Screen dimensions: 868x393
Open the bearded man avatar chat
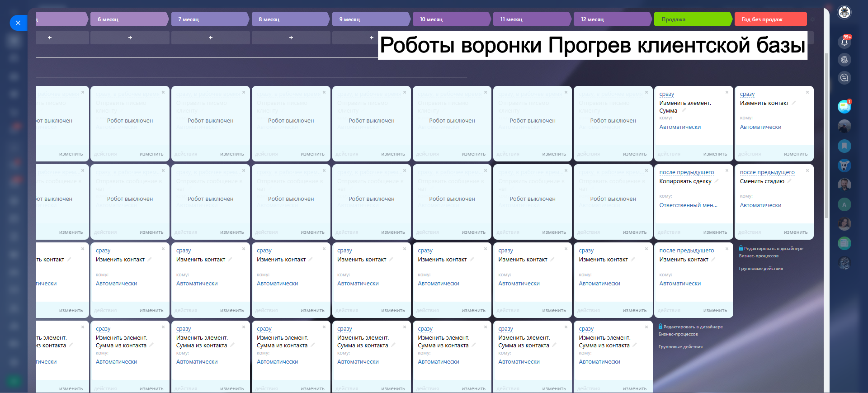(844, 185)
